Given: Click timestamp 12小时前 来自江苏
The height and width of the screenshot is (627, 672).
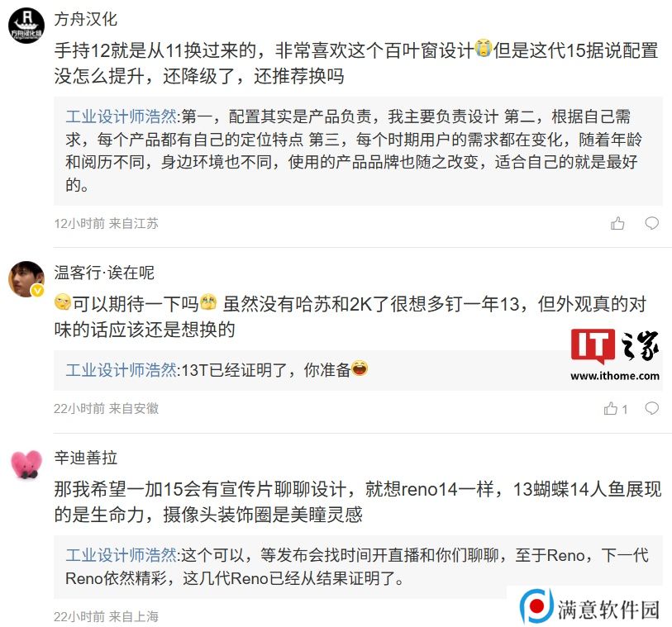Looking at the screenshot, I should coord(107,223).
